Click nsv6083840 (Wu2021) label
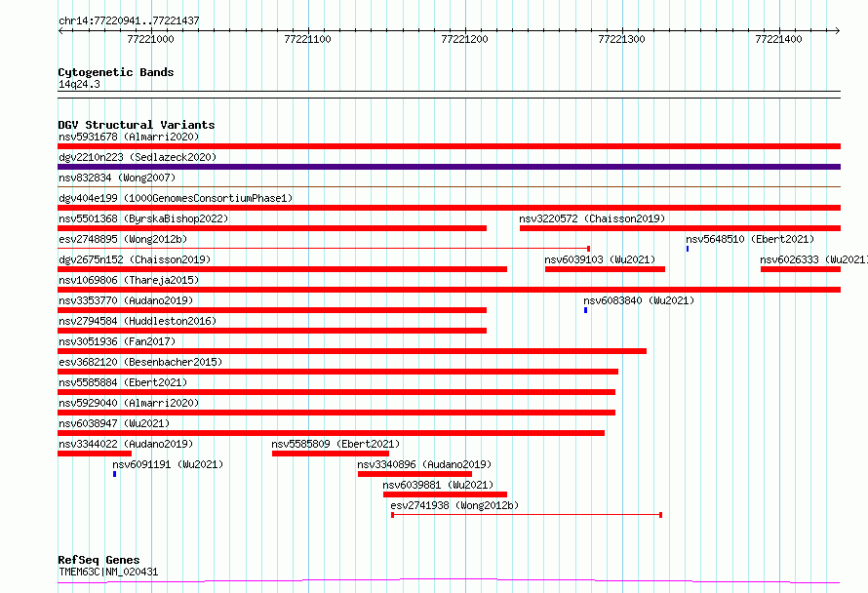 point(639,300)
